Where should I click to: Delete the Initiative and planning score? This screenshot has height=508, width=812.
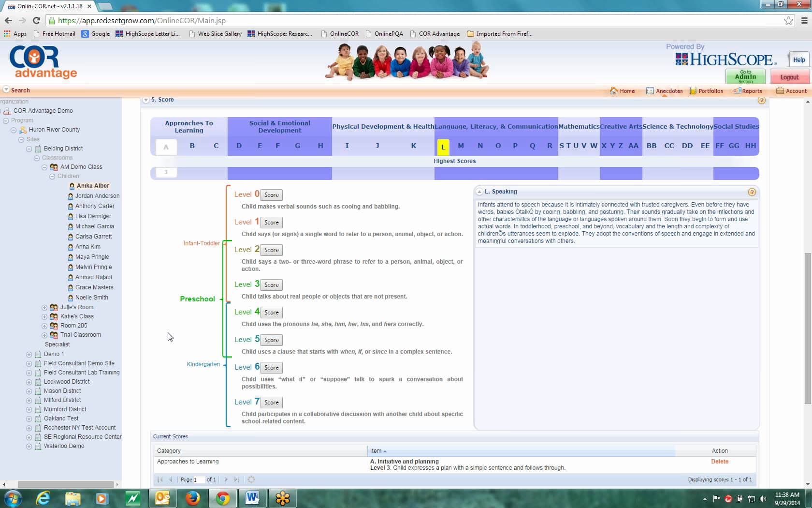click(x=720, y=461)
